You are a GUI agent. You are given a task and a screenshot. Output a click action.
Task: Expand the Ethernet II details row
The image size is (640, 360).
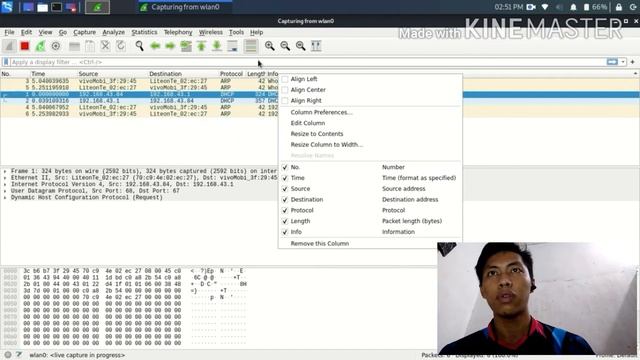pyautogui.click(x=5, y=178)
